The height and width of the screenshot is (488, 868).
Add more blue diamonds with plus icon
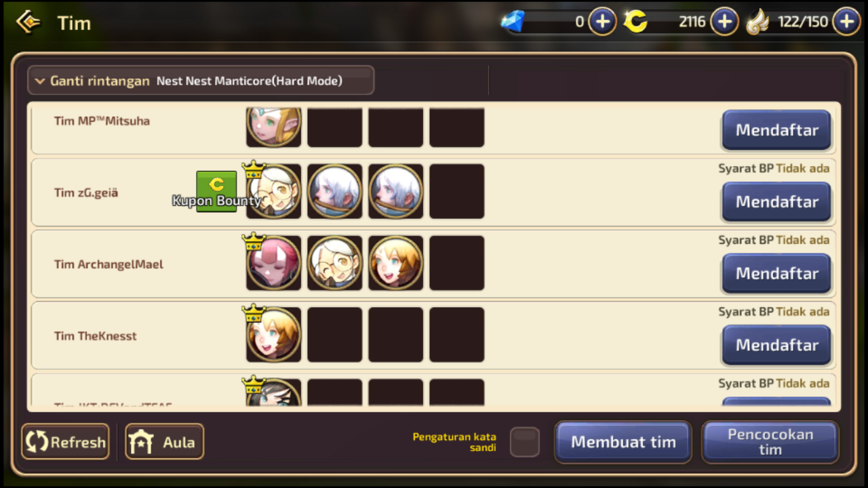(602, 22)
